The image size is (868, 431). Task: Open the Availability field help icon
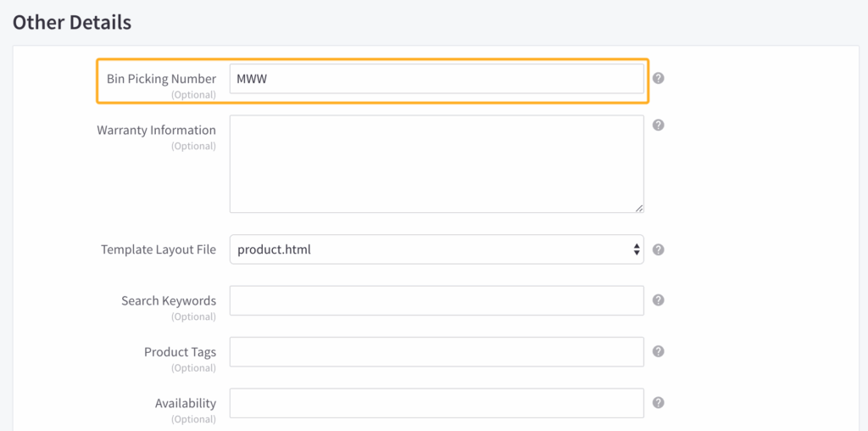click(658, 403)
